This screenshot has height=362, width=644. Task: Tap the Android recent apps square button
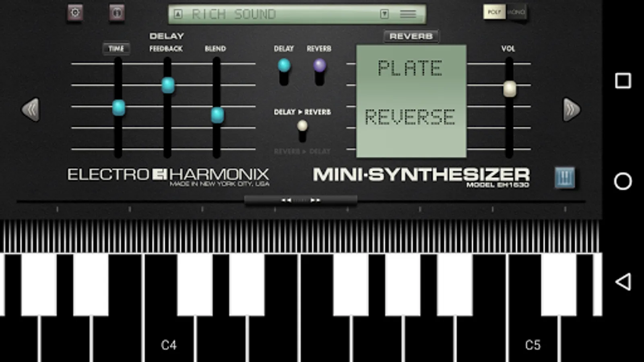click(623, 80)
